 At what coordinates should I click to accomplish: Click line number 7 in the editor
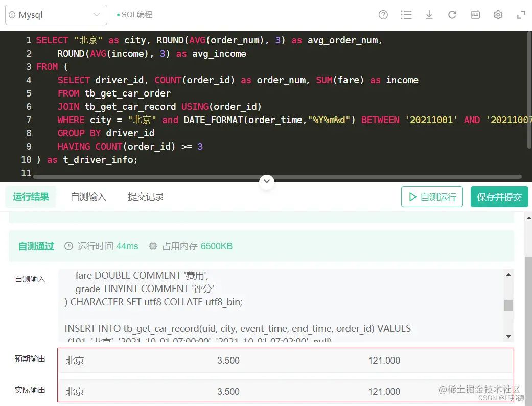[29, 120]
